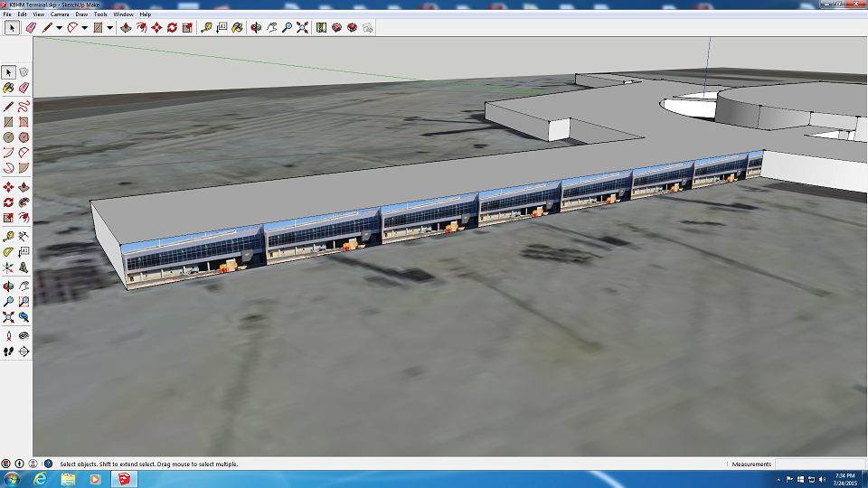Open Windows Media Player from taskbar
Image resolution: width=868 pixels, height=488 pixels.
(95, 479)
